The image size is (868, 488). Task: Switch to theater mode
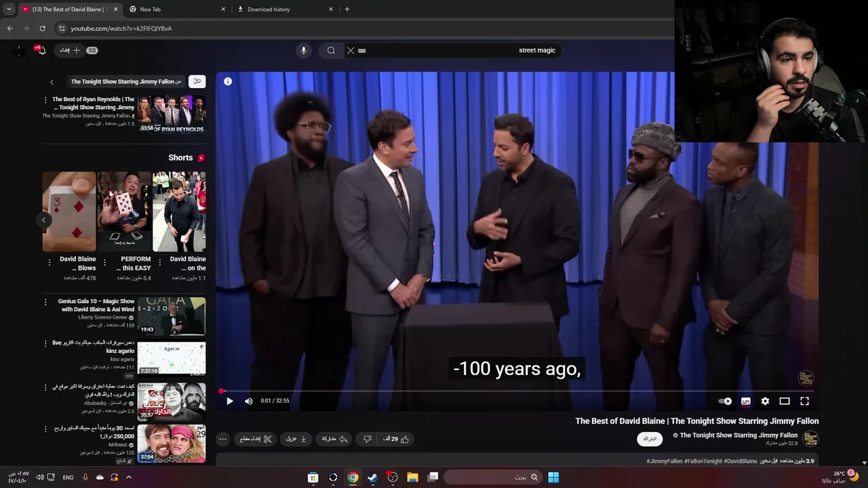pyautogui.click(x=785, y=401)
